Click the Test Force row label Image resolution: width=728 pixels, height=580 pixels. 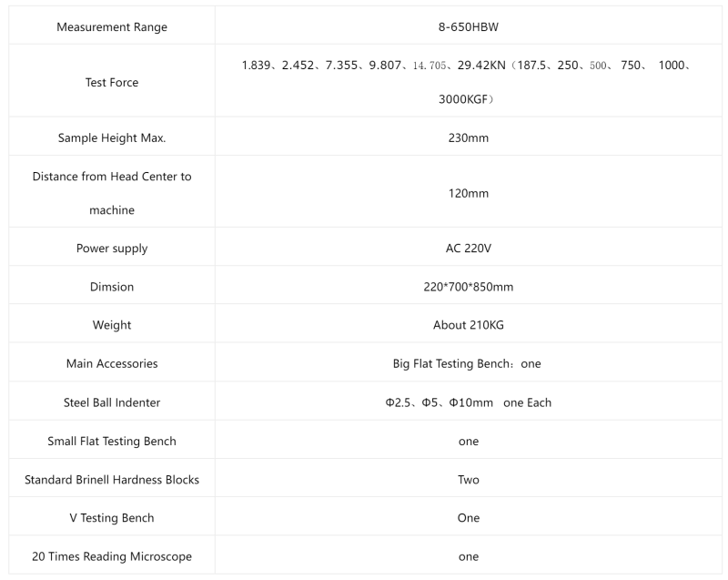coord(112,82)
